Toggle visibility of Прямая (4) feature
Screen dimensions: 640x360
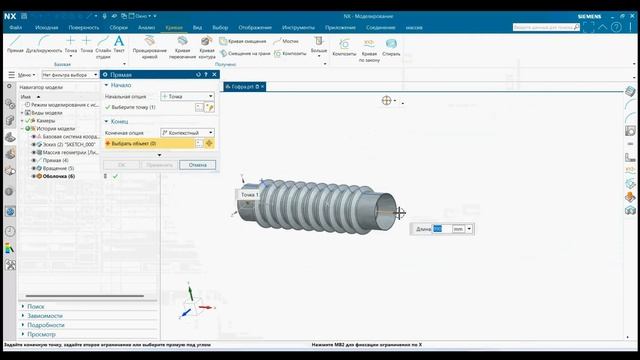pos(34,160)
